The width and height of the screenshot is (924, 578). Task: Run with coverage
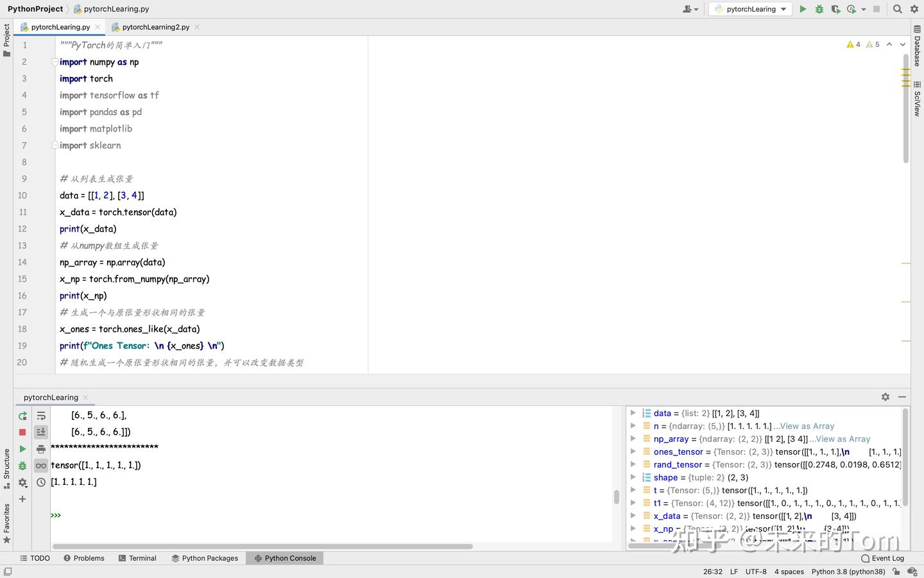click(x=835, y=9)
